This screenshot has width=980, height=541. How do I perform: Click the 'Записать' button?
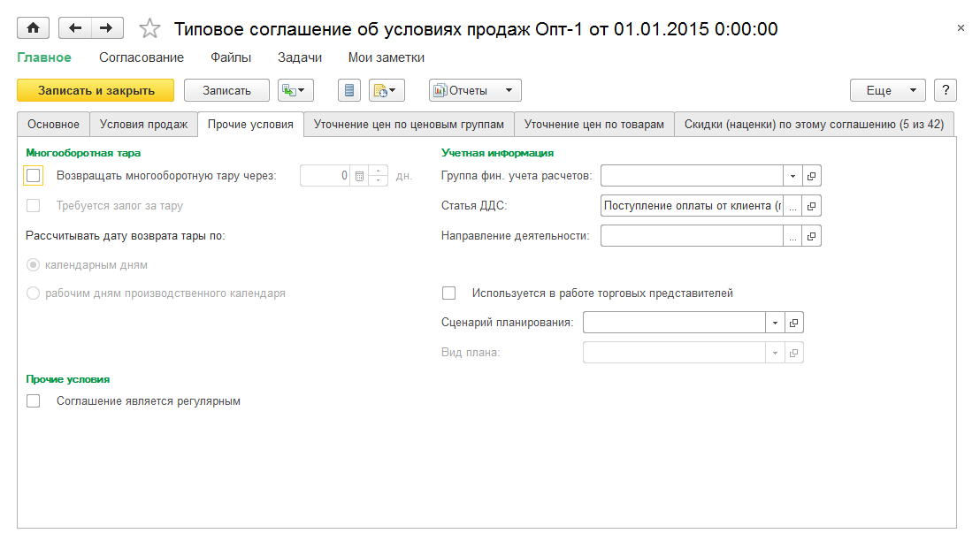click(x=226, y=90)
